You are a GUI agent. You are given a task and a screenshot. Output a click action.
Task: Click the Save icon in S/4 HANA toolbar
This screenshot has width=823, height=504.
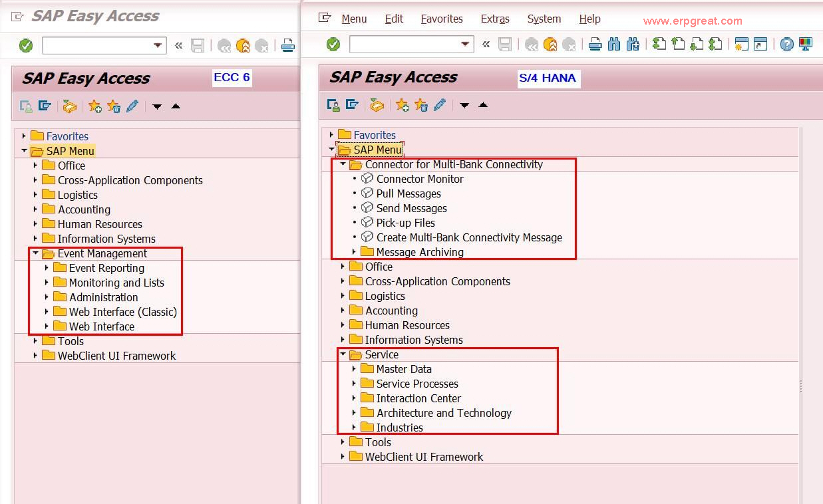coord(505,45)
